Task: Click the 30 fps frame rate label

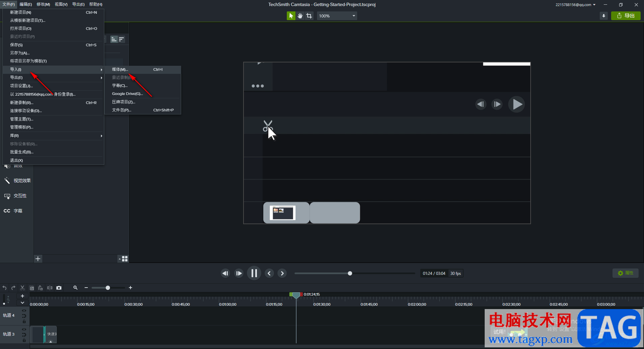Action: coord(455,273)
